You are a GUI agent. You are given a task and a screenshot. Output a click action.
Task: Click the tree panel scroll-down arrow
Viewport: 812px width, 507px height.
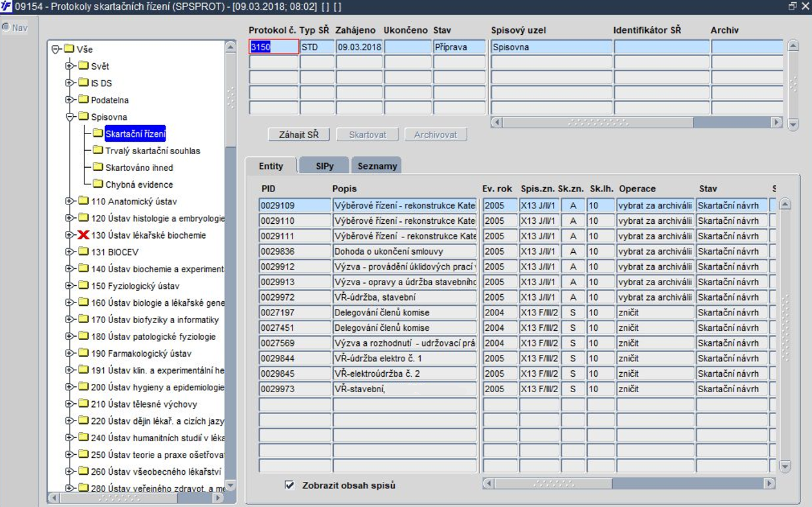pos(231,485)
